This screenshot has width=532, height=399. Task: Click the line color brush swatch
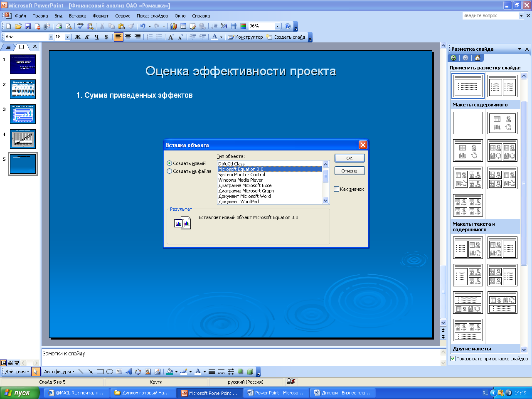coord(183,372)
